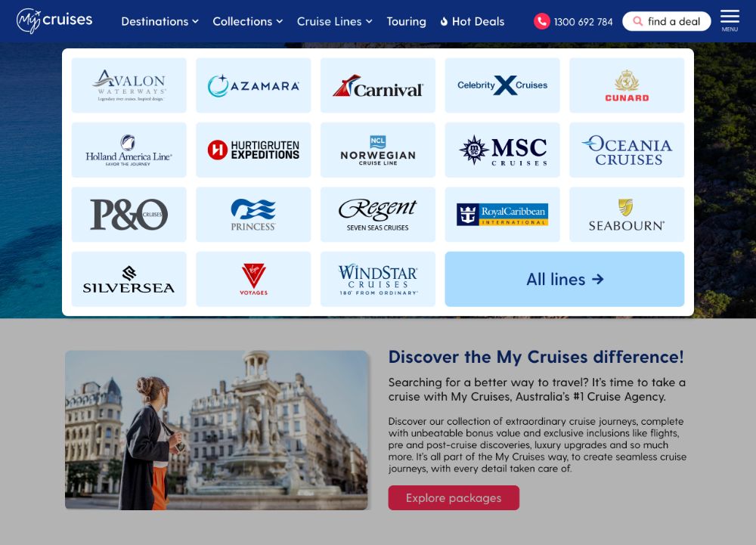
Task: Open the hamburger MENU icon
Action: (x=730, y=20)
